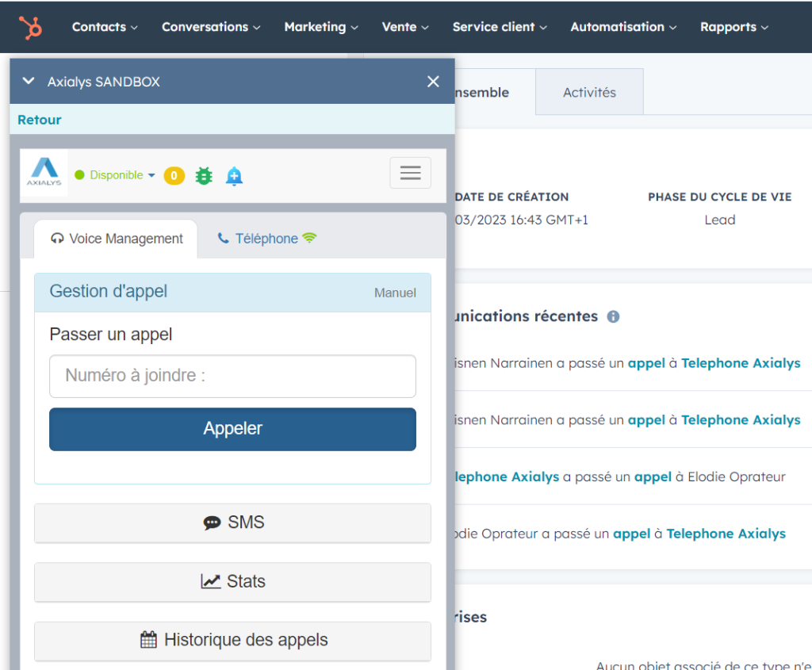Click the calendar icon for call history

147,641
